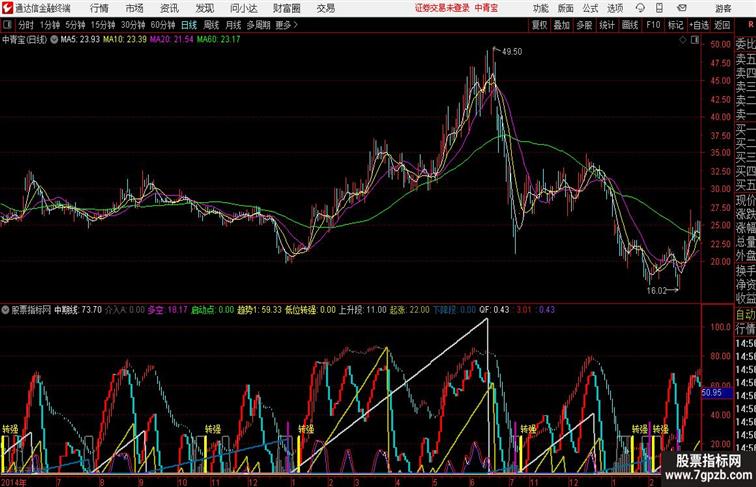Add stock with +自选 button
This screenshot has height=487, width=756.
point(699,25)
